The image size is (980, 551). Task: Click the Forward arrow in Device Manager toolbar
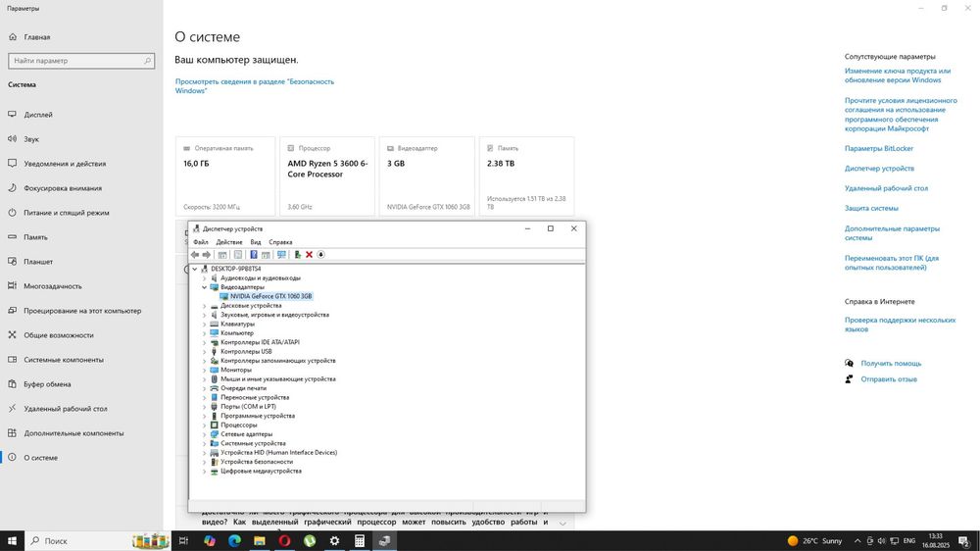[206, 255]
